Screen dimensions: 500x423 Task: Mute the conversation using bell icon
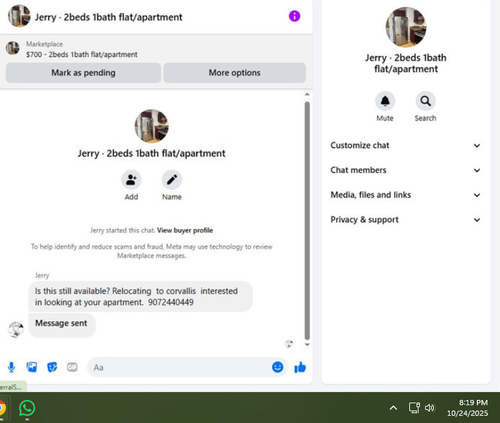pos(385,101)
